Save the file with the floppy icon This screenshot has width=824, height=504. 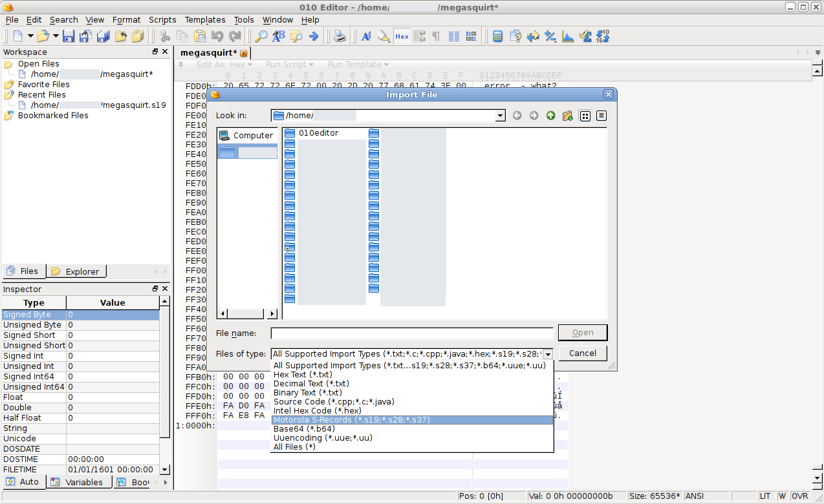pyautogui.click(x=69, y=36)
